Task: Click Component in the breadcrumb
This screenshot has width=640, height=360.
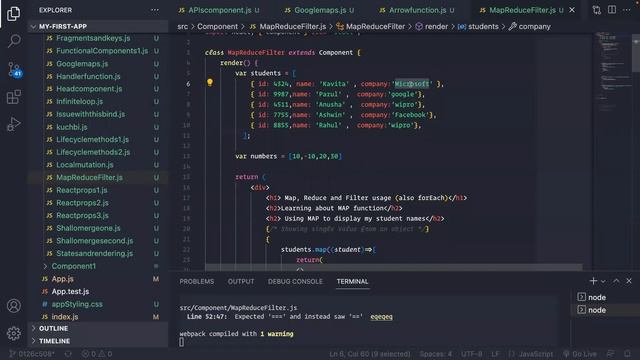Action: 217,27
